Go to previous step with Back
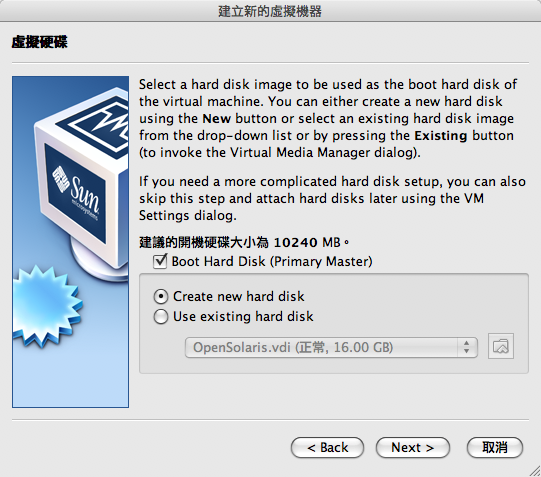This screenshot has width=541, height=477. 327,448
